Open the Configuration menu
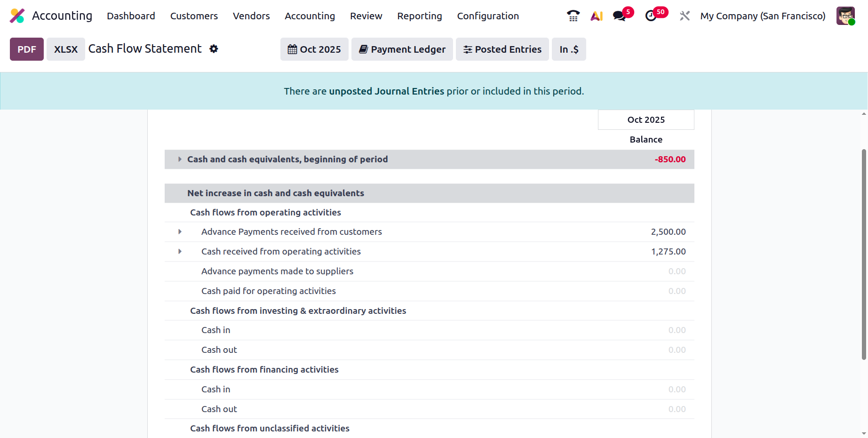Image resolution: width=868 pixels, height=438 pixels. 488,16
